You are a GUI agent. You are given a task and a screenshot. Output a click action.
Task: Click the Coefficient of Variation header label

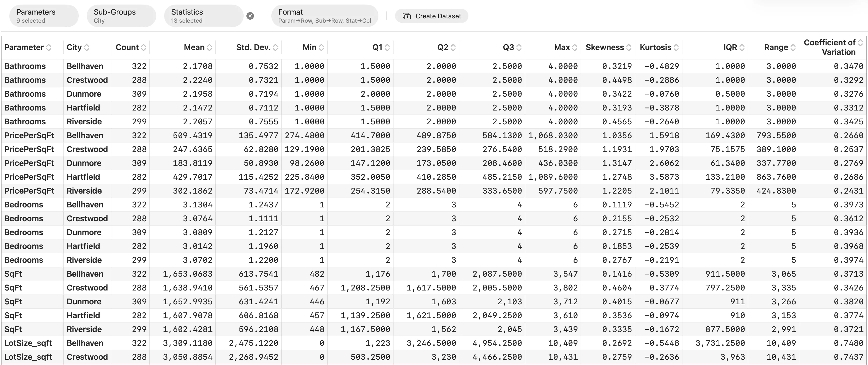point(830,47)
